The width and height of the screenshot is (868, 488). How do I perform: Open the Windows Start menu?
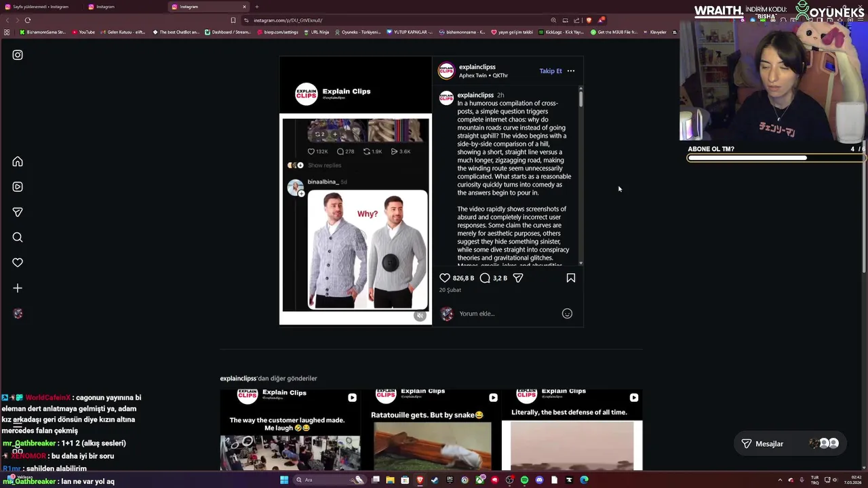click(284, 480)
